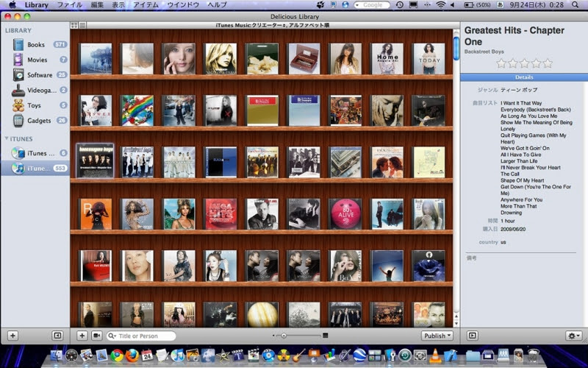The width and height of the screenshot is (588, 368).
Task: Click the Google search box in menu bar
Action: click(x=372, y=5)
